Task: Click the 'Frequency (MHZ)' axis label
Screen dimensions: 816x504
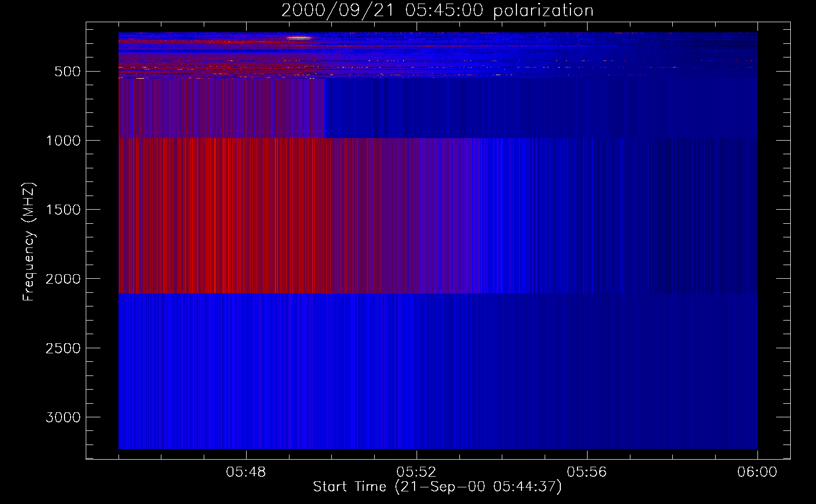Action: click(x=29, y=242)
